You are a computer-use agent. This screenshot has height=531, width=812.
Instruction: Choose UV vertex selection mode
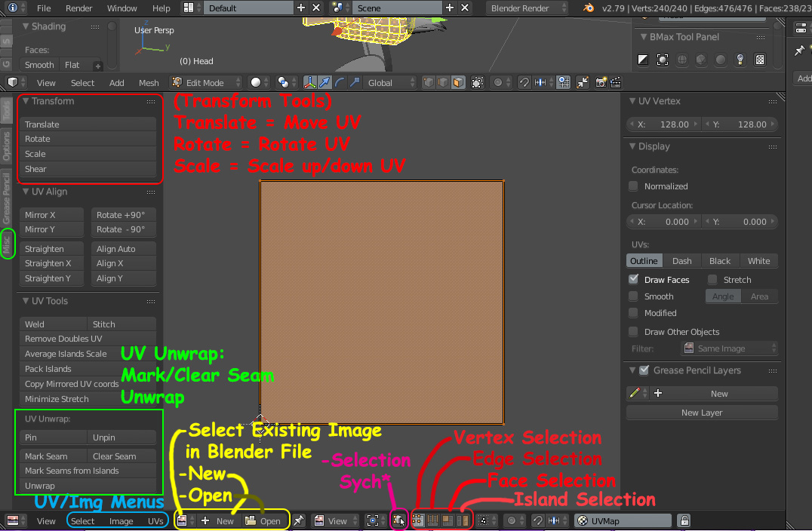pyautogui.click(x=418, y=520)
